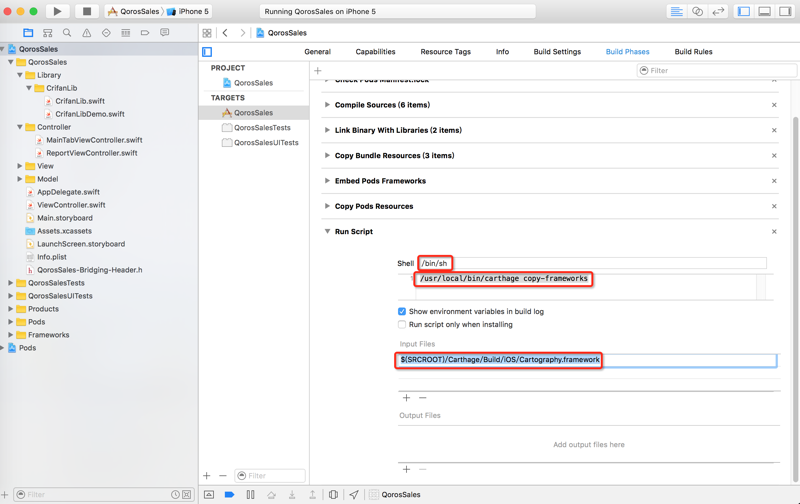
Task: Open the project navigator folder icon
Action: click(x=28, y=33)
